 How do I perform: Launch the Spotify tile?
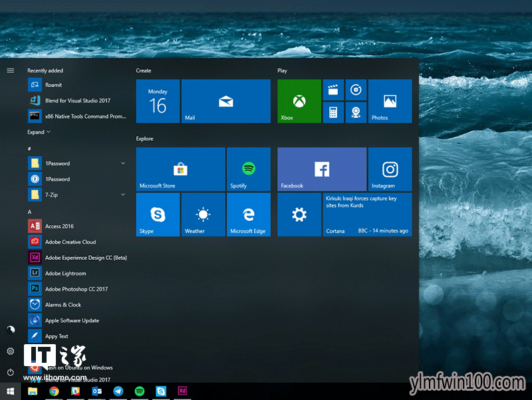click(x=249, y=169)
